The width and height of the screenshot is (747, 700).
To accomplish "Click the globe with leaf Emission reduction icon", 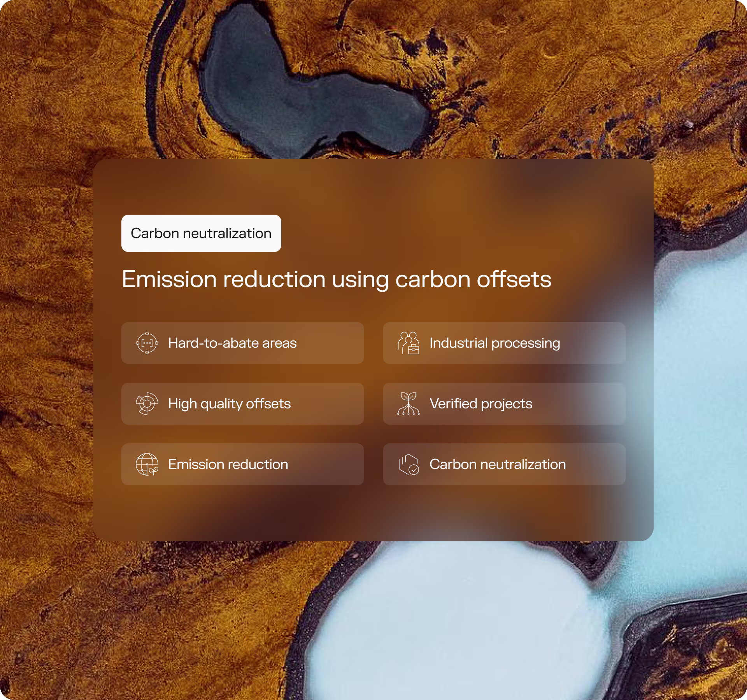I will point(147,464).
